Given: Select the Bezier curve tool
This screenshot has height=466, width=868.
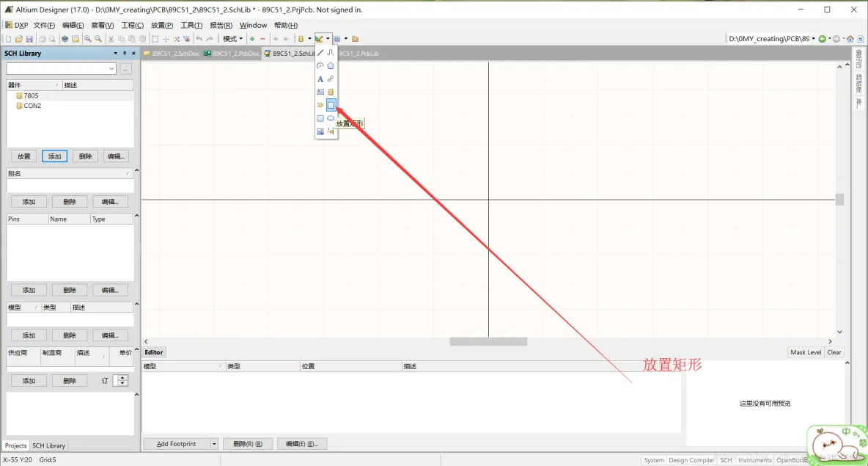Looking at the screenshot, I should [331, 53].
